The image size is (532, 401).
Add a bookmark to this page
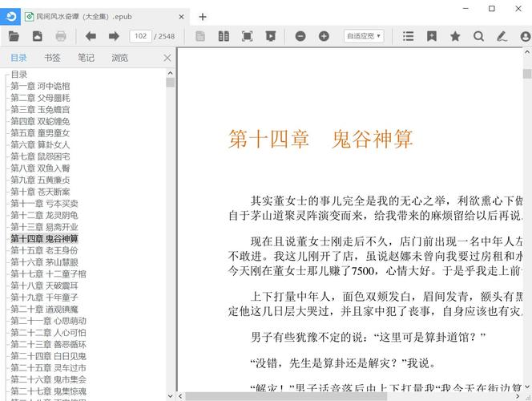pos(432,36)
